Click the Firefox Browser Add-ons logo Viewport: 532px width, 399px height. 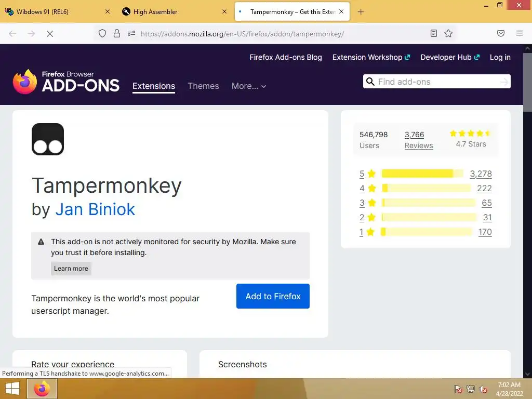[x=66, y=82]
